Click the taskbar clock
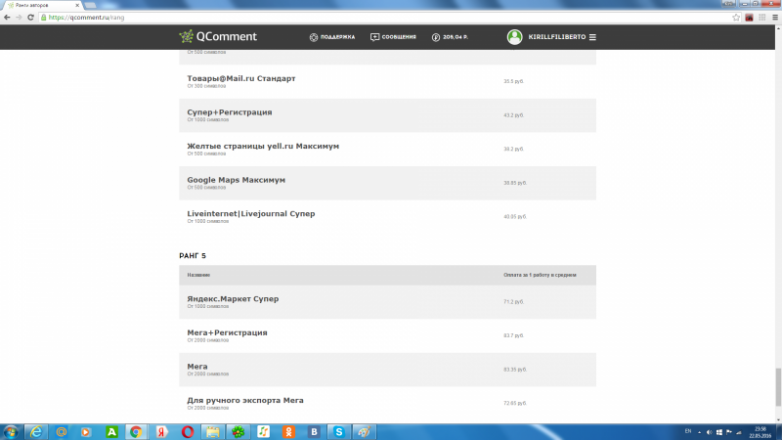The width and height of the screenshot is (782, 440). [x=760, y=432]
